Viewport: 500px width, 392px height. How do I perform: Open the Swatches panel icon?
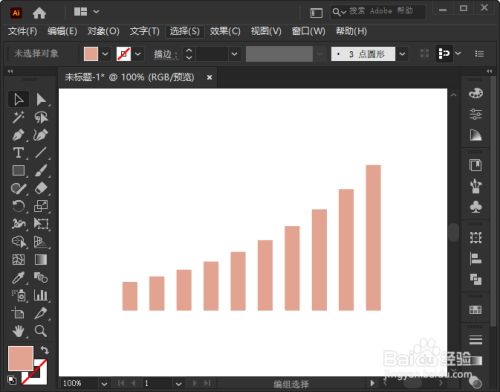click(476, 310)
